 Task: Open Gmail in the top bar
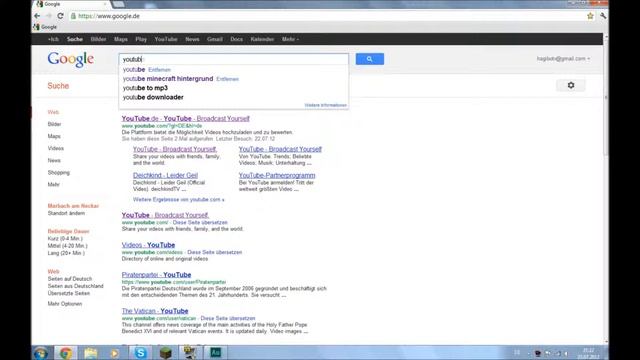(x=215, y=39)
